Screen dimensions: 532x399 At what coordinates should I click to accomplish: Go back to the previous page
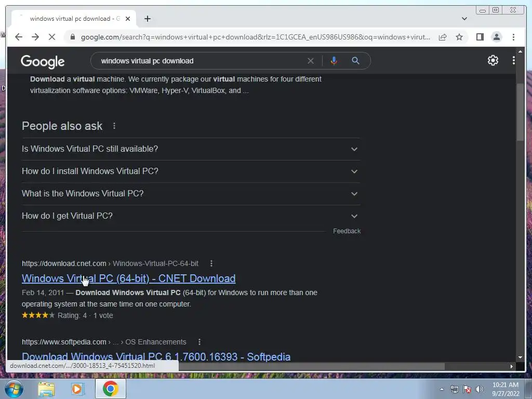click(x=19, y=37)
